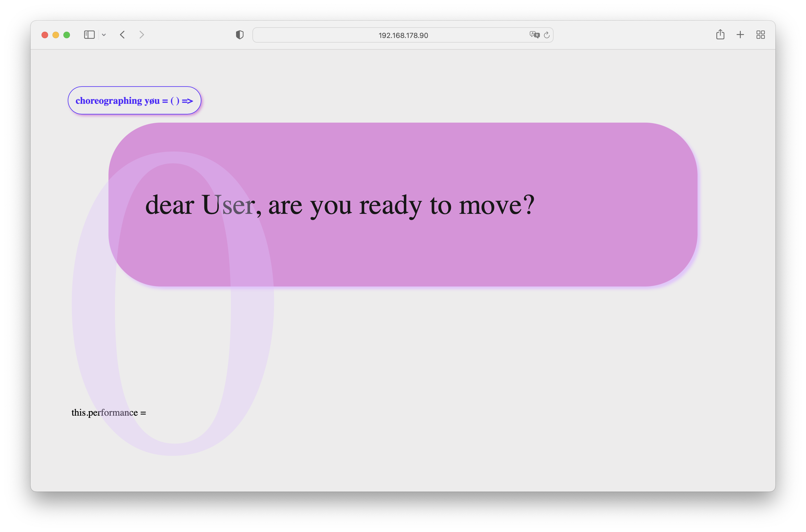This screenshot has width=806, height=532.
Task: Reload the page with the refresh icon
Action: coord(547,35)
